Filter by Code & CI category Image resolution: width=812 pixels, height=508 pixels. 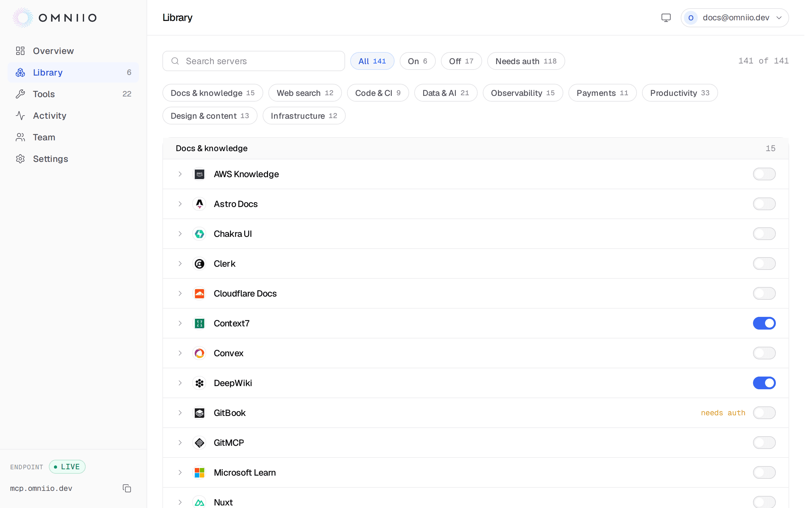point(378,93)
